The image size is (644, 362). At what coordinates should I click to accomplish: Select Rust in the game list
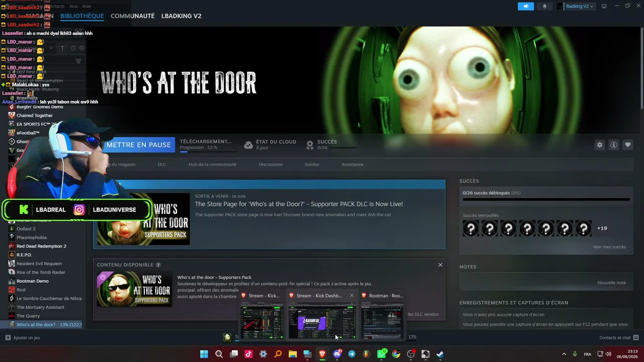(x=21, y=290)
